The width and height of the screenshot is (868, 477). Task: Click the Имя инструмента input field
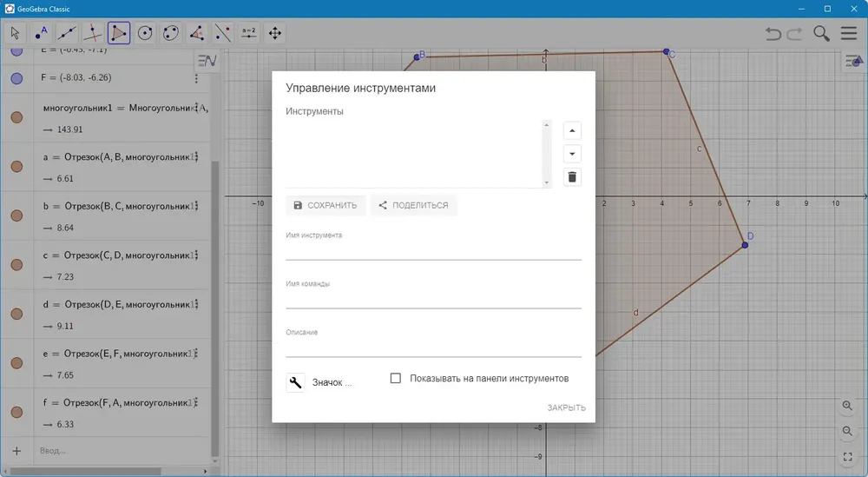click(433, 251)
